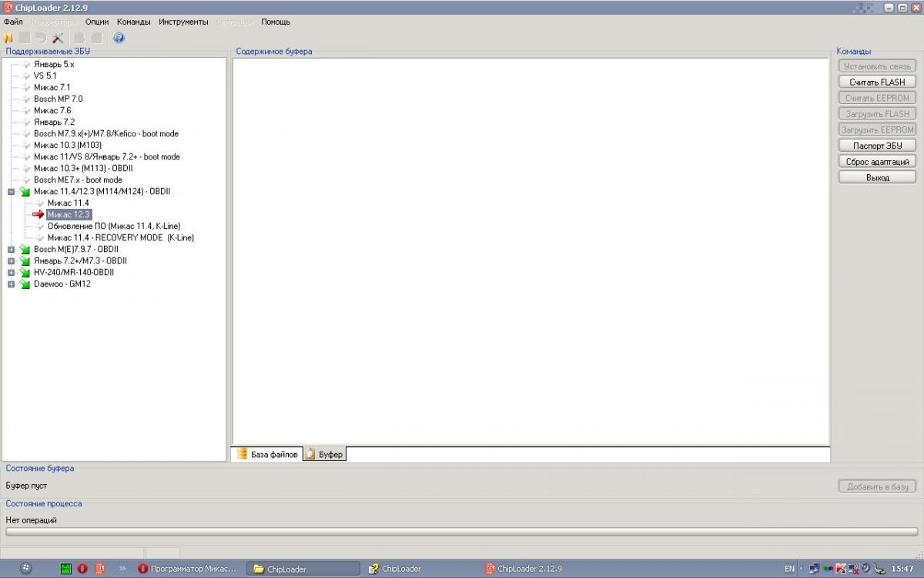Viewport: 924px width, 578px height.
Task: Open the Опции menu
Action: [96, 22]
